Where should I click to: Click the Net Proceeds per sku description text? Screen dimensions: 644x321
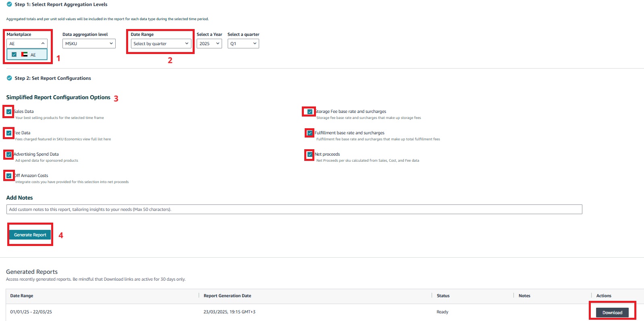pyautogui.click(x=368, y=160)
